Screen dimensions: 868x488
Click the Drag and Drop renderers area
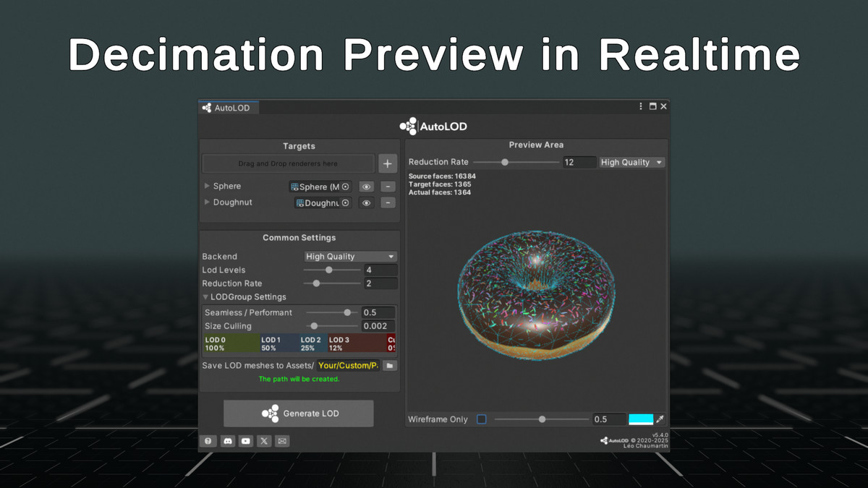[288, 163]
